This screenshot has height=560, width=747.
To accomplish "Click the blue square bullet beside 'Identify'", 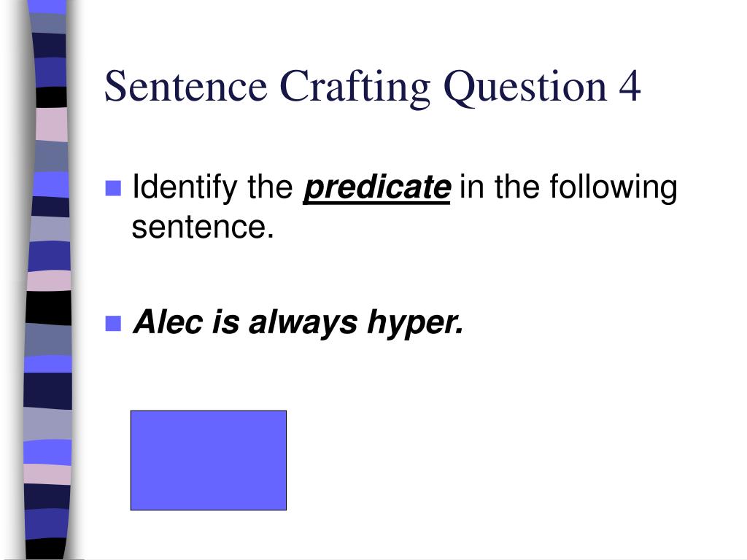I will pyautogui.click(x=113, y=188).
